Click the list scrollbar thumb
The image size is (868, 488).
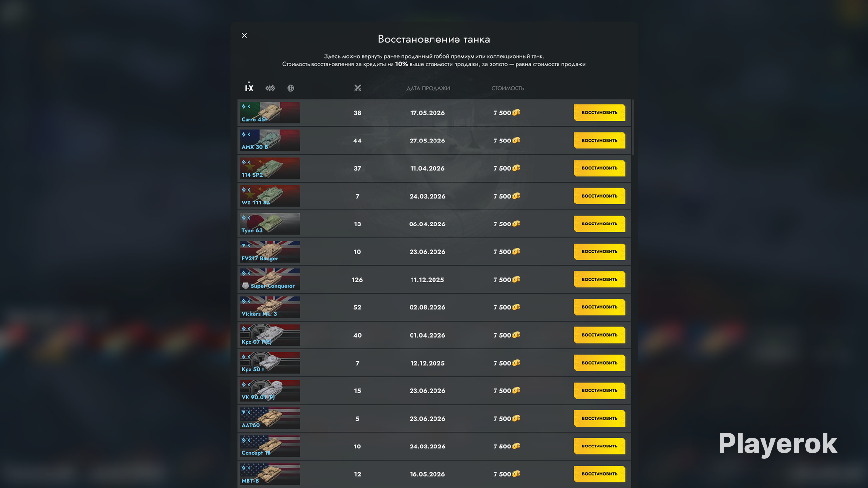[x=633, y=127]
